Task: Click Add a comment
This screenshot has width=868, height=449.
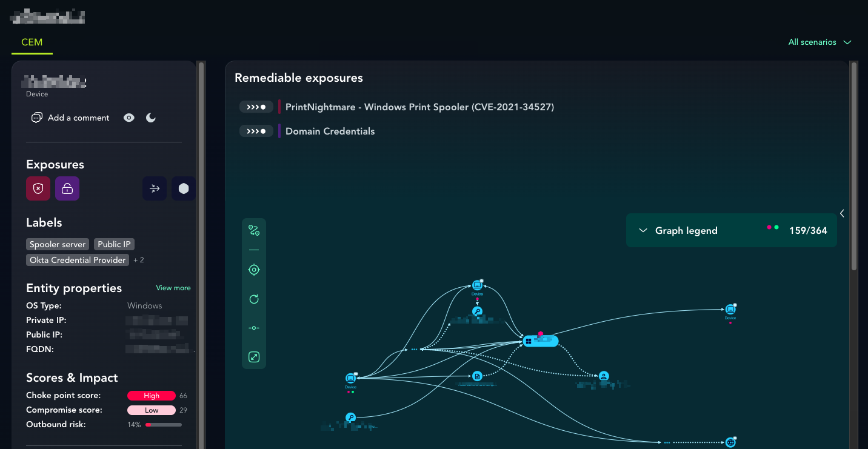Action: click(x=71, y=118)
